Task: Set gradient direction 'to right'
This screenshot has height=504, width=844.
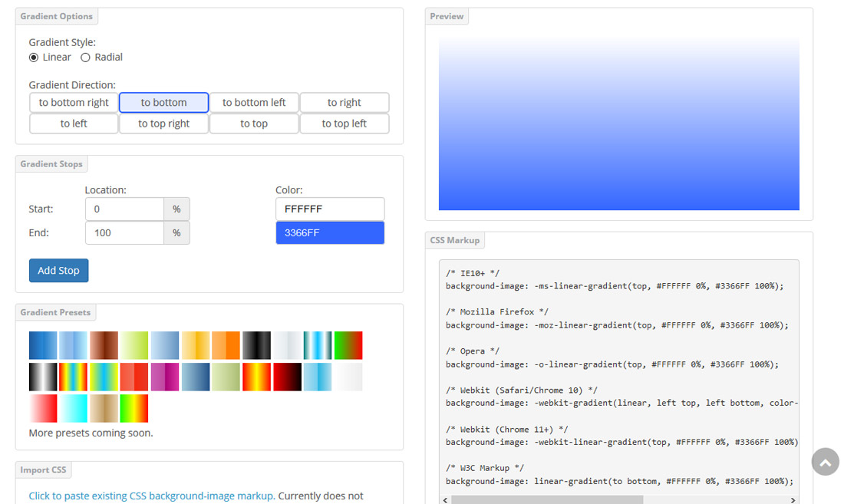Action: (x=345, y=102)
